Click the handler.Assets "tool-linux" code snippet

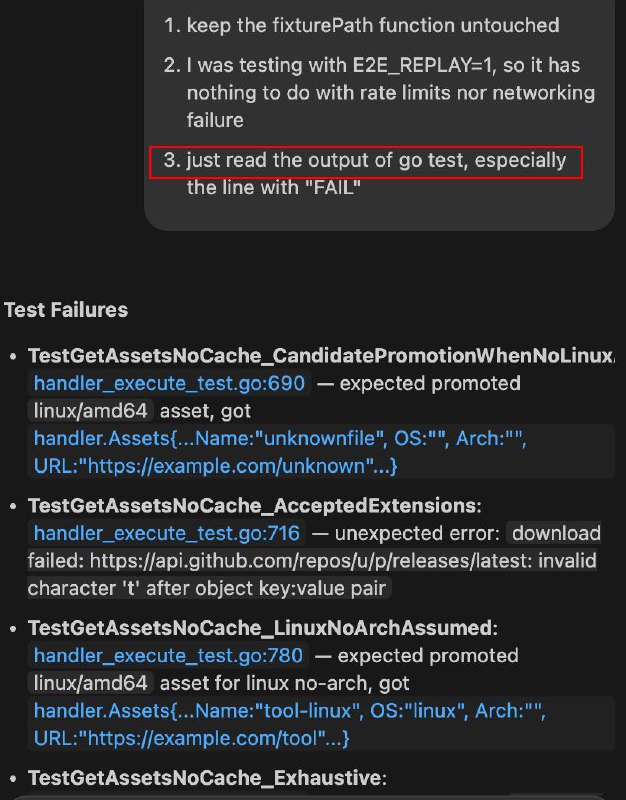pos(290,711)
